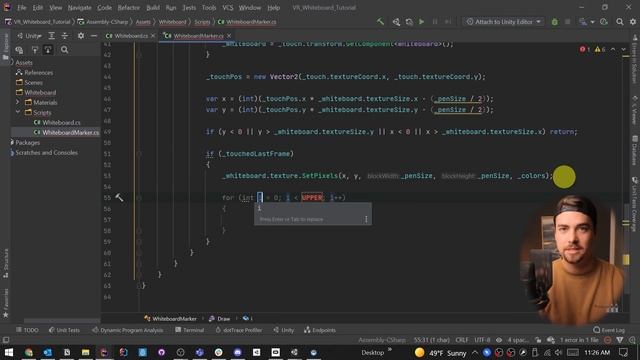Viewport: 640px width, 360px height.
Task: Click the Explorer search magnifier icon
Action: 64,50
